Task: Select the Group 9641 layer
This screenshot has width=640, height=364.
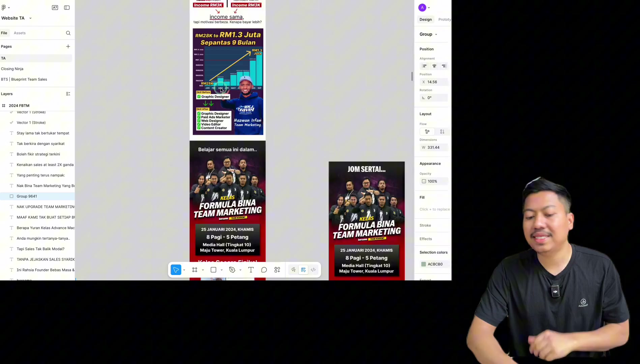Action: (x=37, y=196)
